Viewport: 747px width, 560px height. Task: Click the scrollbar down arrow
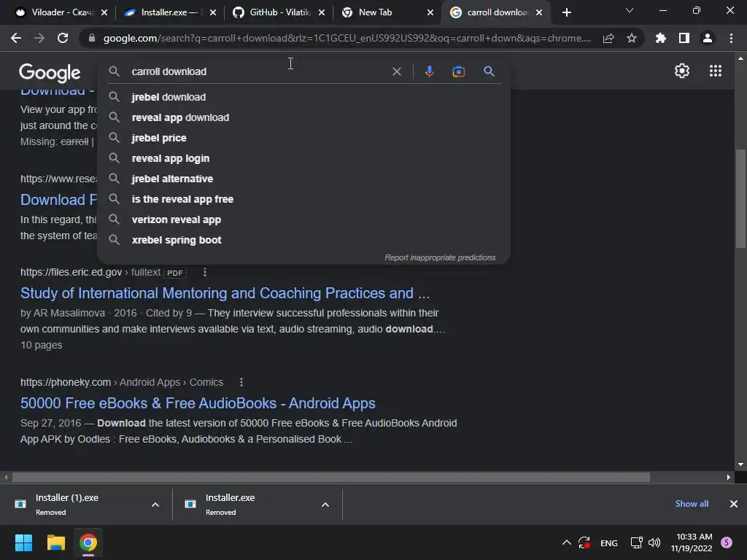pyautogui.click(x=740, y=464)
